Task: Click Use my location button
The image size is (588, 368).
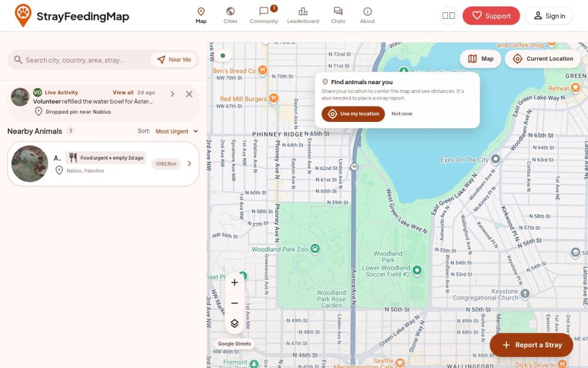Action: coord(353,114)
